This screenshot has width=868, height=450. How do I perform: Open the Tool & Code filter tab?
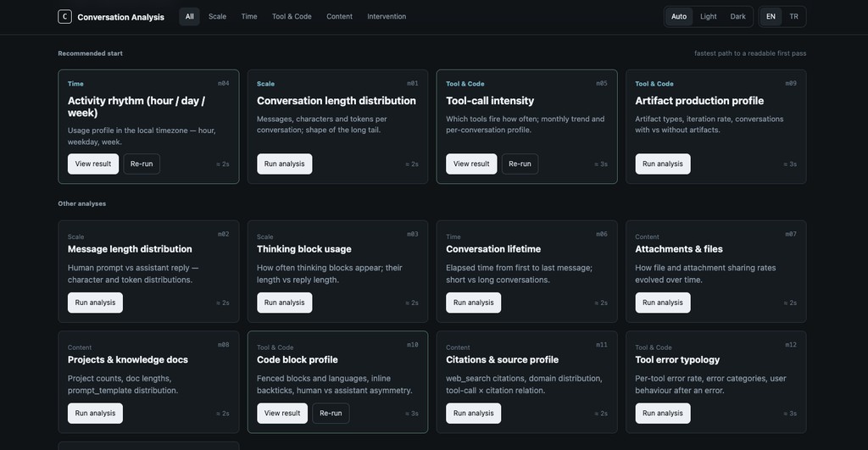tap(292, 16)
